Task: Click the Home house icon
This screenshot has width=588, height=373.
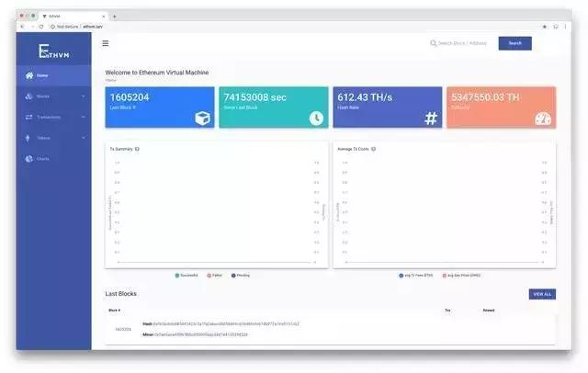Action: pyautogui.click(x=28, y=75)
